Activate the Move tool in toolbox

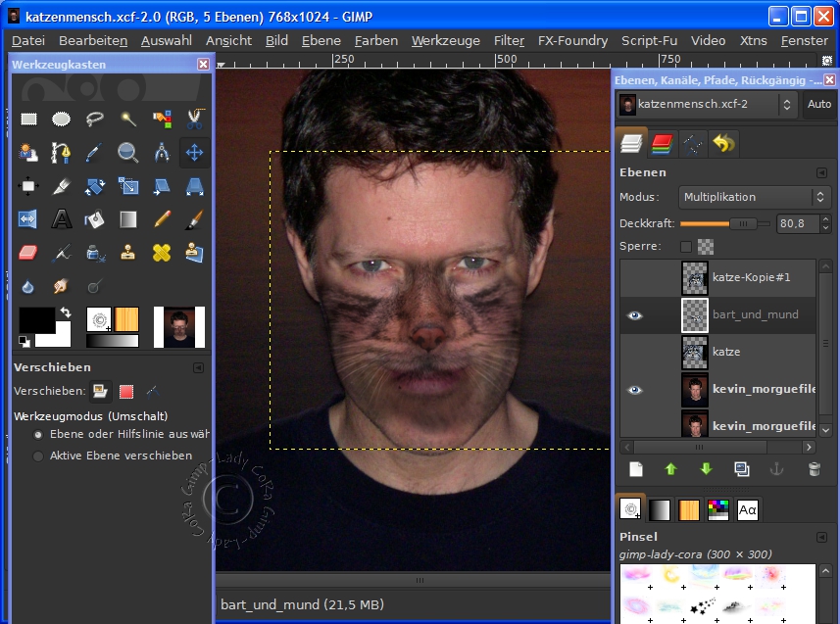[194, 153]
